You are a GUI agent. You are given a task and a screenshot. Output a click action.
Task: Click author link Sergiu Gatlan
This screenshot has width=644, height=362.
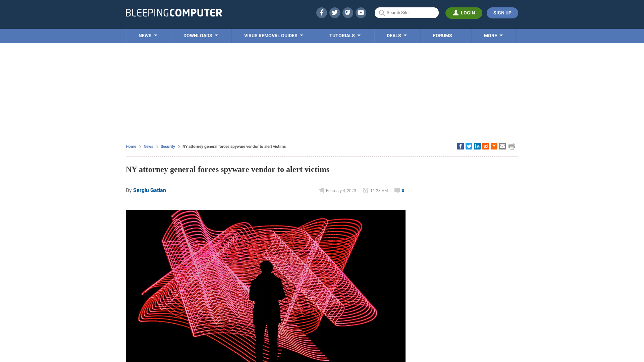point(150,190)
